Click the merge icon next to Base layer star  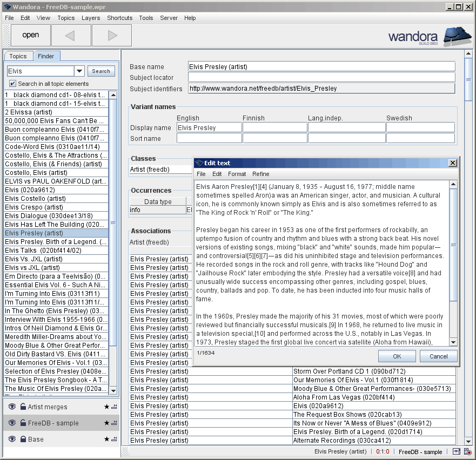point(115,439)
